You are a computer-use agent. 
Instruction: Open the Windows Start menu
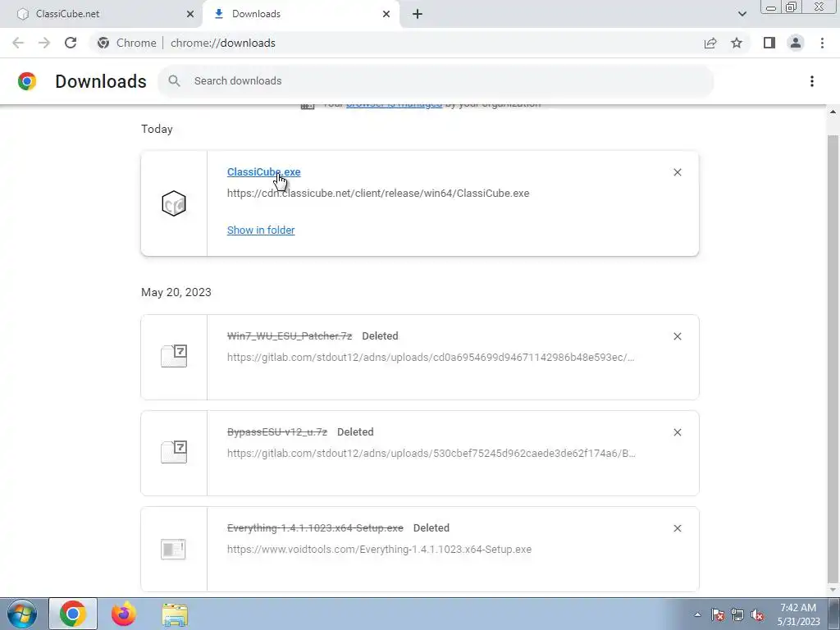click(21, 614)
